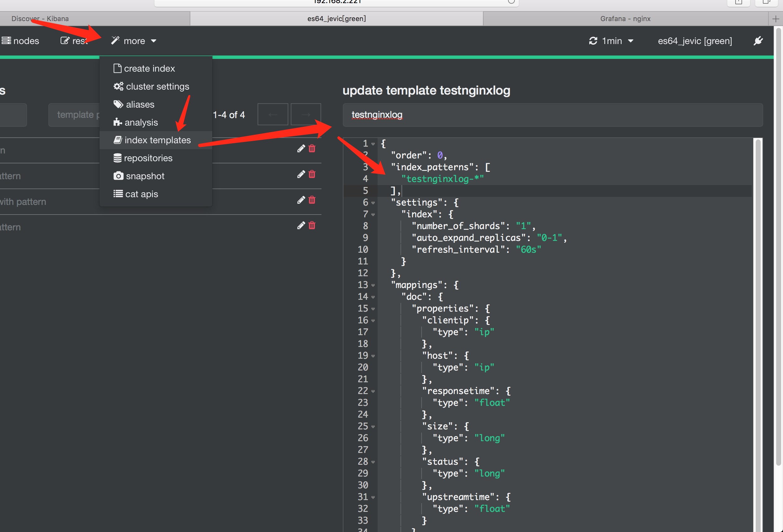Expand the more menu dropdown

click(x=134, y=41)
